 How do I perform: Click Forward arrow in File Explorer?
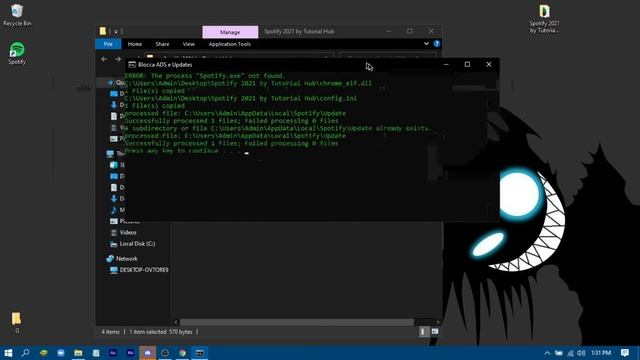118,59
